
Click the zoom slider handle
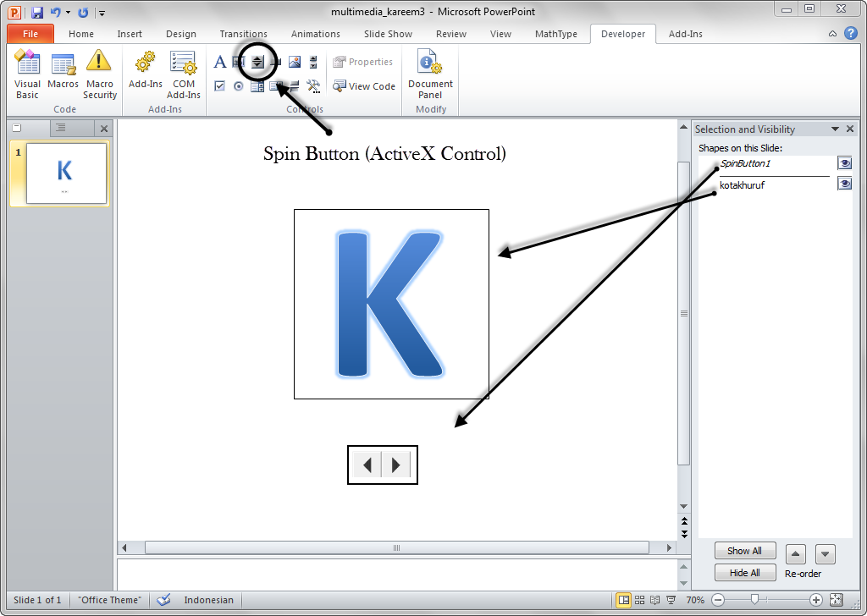(x=754, y=600)
